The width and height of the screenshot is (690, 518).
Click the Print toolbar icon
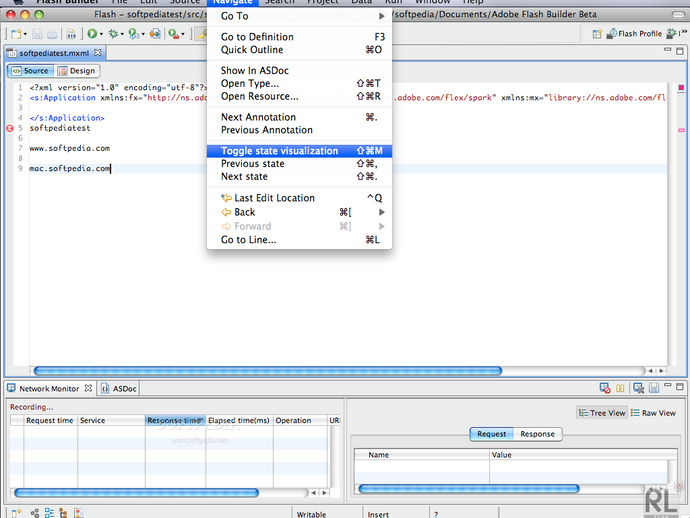pyautogui.click(x=52, y=34)
